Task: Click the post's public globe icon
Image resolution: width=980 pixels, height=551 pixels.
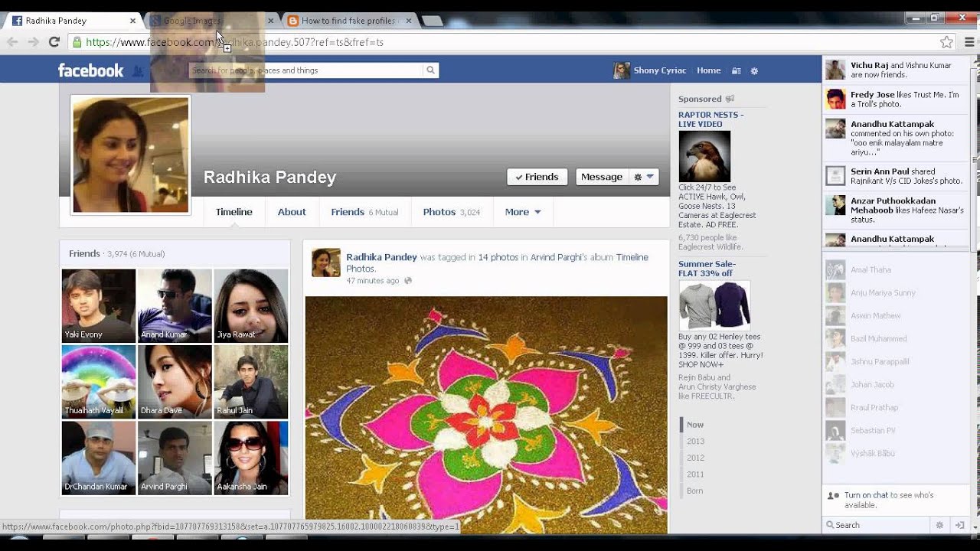Action: pos(408,281)
